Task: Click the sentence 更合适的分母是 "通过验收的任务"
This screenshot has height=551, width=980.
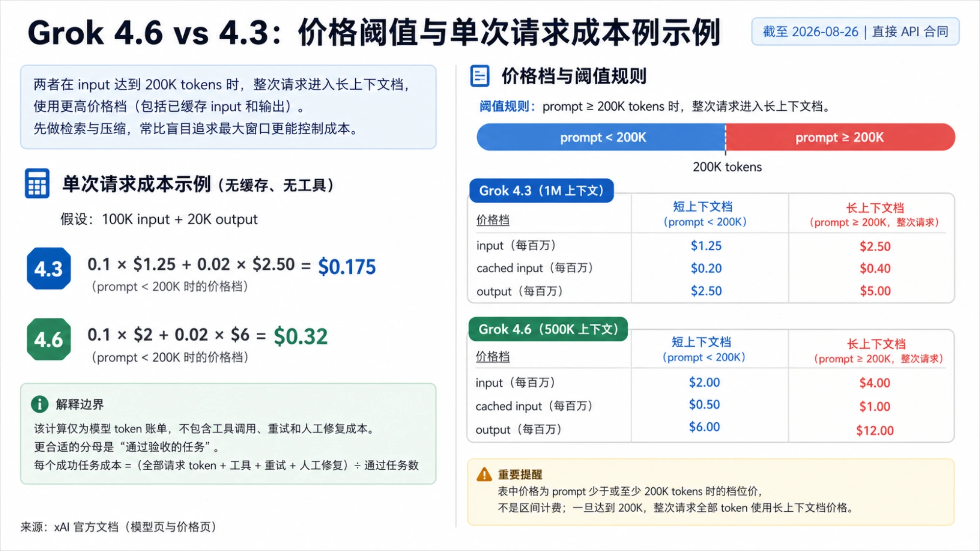Action: (126, 447)
